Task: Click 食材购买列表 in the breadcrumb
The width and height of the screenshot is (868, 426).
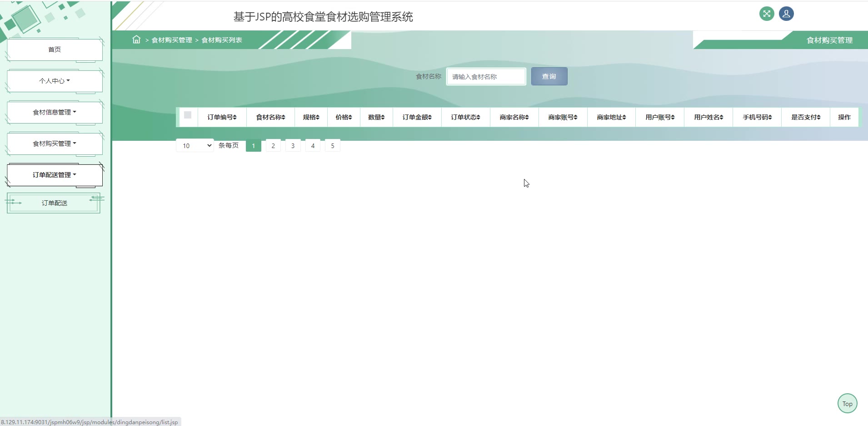Action: click(222, 40)
